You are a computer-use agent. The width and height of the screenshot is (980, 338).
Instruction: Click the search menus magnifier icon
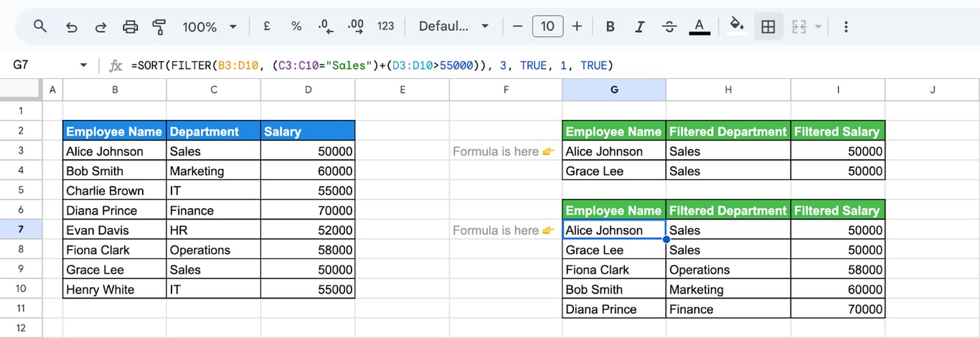[40, 27]
